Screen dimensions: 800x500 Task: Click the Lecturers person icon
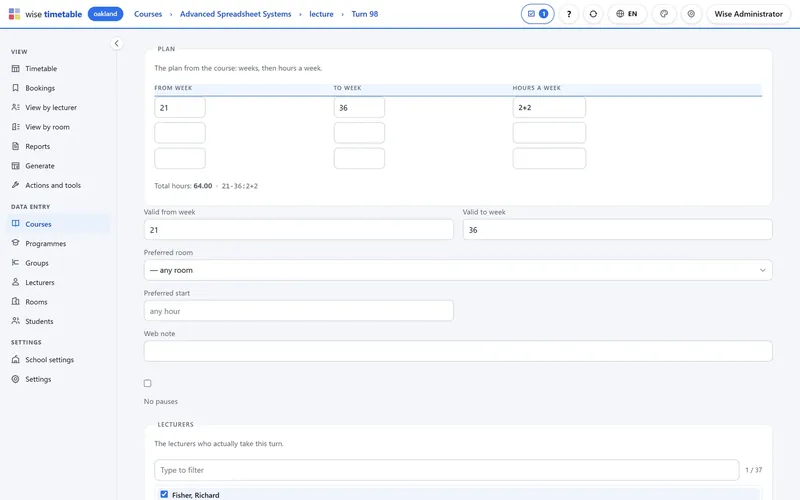coord(15,282)
